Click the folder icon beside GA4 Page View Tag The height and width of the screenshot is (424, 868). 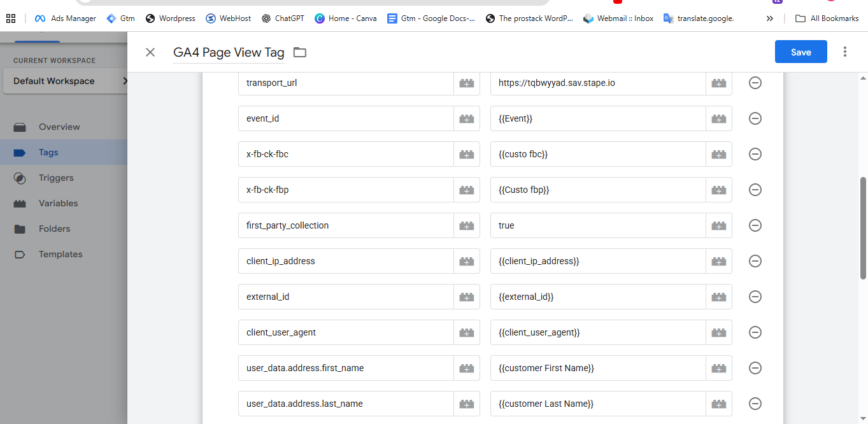tap(299, 52)
